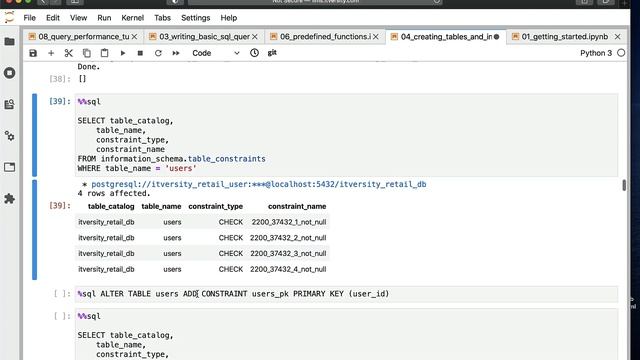Collapse cell 39 input using blue bar

[x=35, y=135]
